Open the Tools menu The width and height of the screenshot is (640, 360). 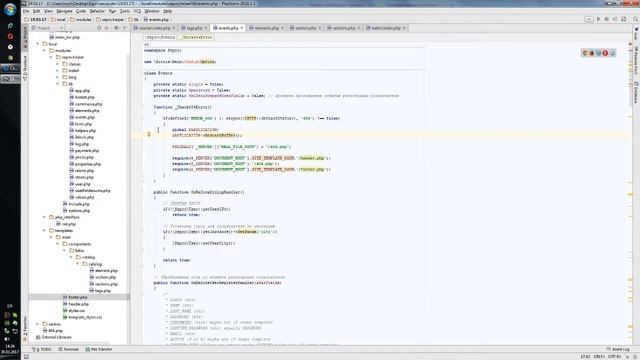click(125, 11)
